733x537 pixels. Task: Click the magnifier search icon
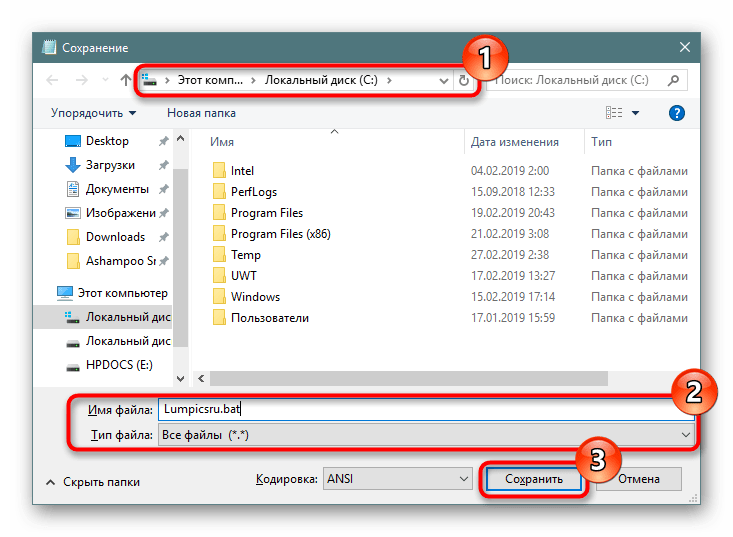coord(673,80)
